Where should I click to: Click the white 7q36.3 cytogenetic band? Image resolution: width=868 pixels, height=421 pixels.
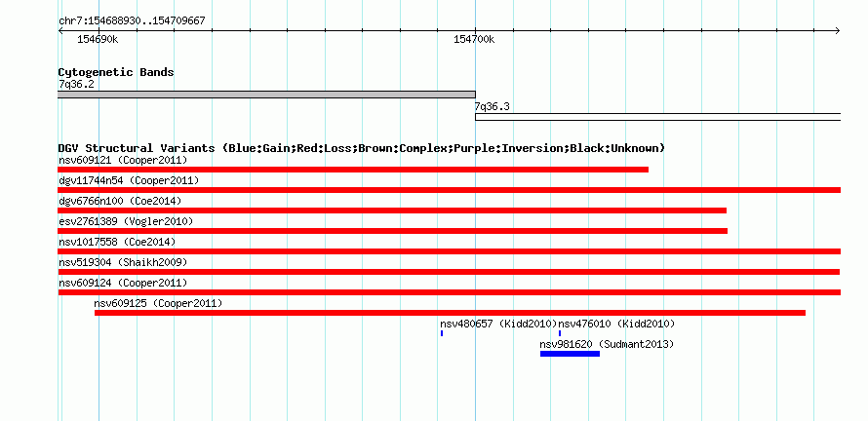click(x=657, y=117)
